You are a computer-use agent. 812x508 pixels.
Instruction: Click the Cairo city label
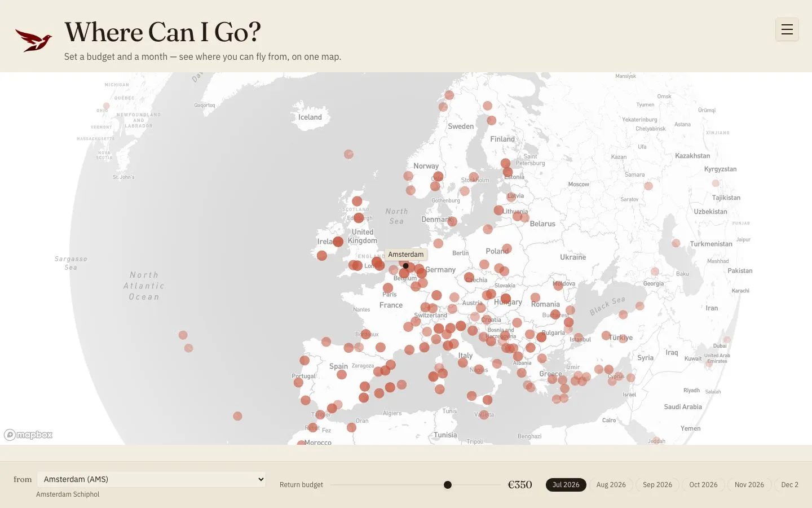pyautogui.click(x=609, y=421)
